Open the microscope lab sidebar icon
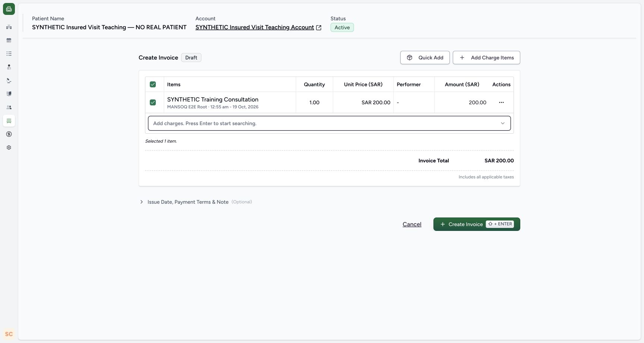 [x=9, y=80]
